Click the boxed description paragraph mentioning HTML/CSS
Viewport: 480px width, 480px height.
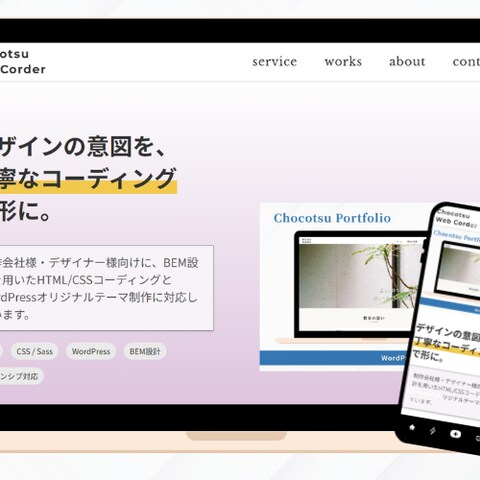(x=107, y=288)
